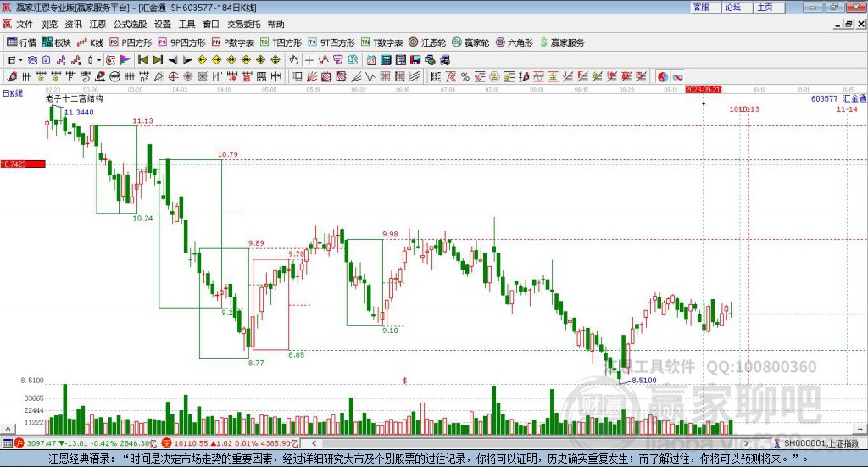868x467 pixels.
Task: Click the status bar icon at far left
Action: [7, 443]
